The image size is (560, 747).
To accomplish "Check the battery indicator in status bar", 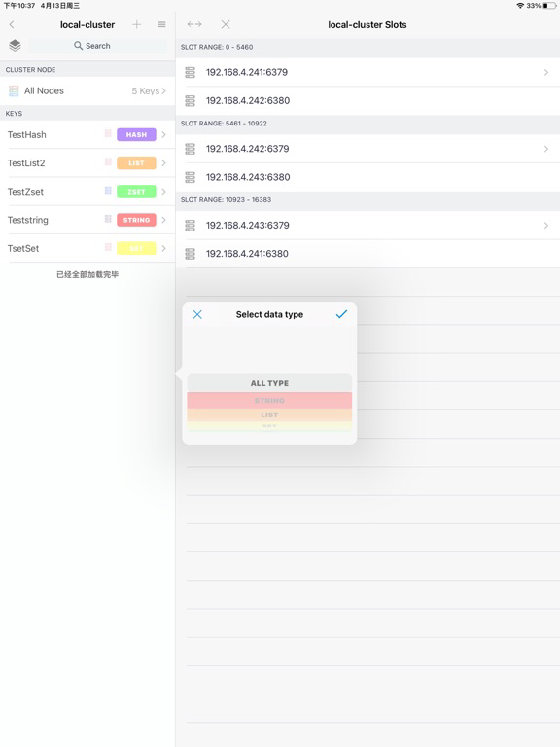I will [x=549, y=6].
